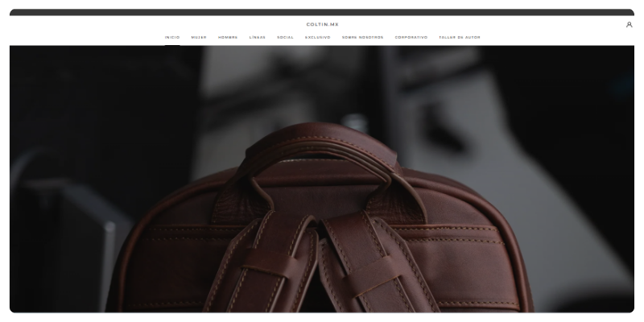Open the TALLER DE AUTOR page
Screen dimensions: 644x322
pyautogui.click(x=459, y=37)
